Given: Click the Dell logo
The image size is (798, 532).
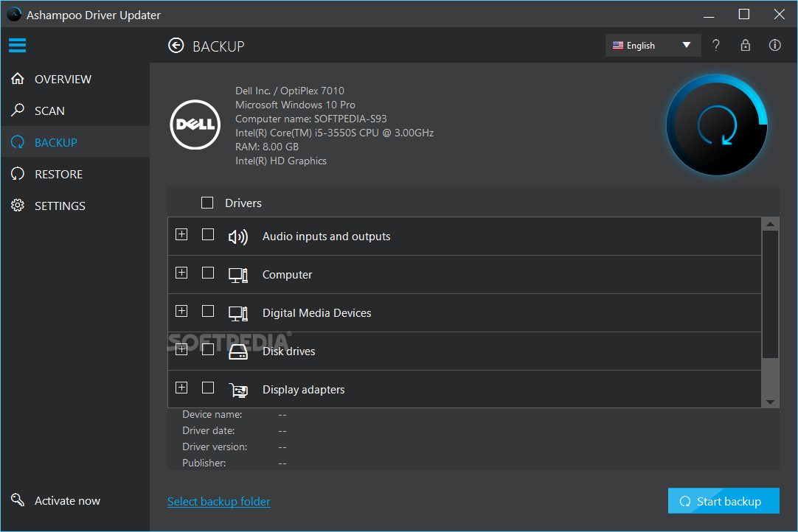Looking at the screenshot, I should coord(195,125).
